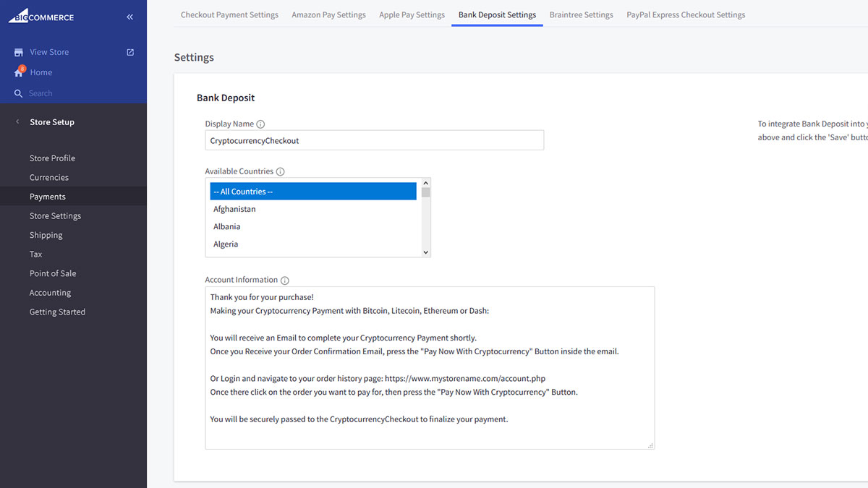Click the BigCommerce logo
Viewport: 868px width, 488px height.
click(x=41, y=16)
